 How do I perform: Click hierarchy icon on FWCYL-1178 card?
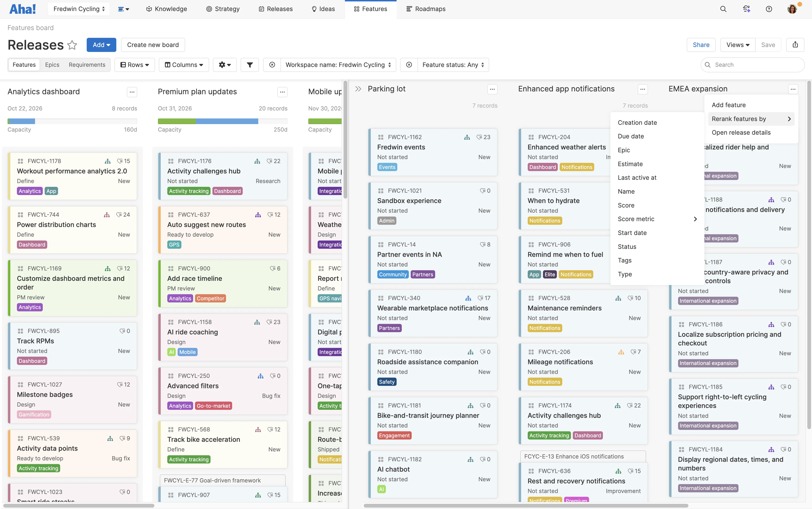[108, 161]
